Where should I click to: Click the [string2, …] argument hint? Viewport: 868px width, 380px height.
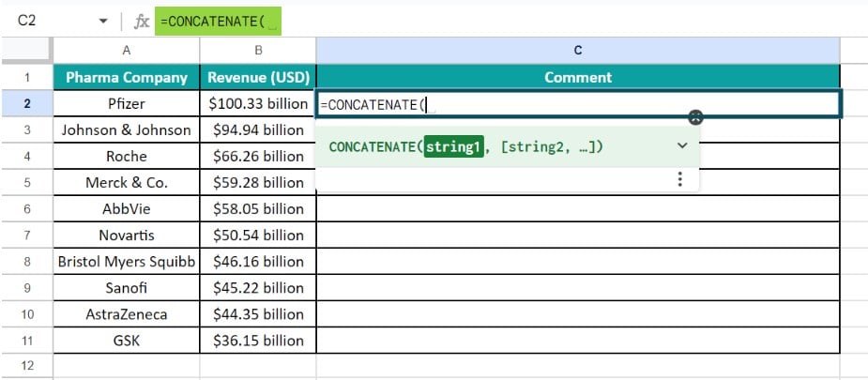[548, 147]
